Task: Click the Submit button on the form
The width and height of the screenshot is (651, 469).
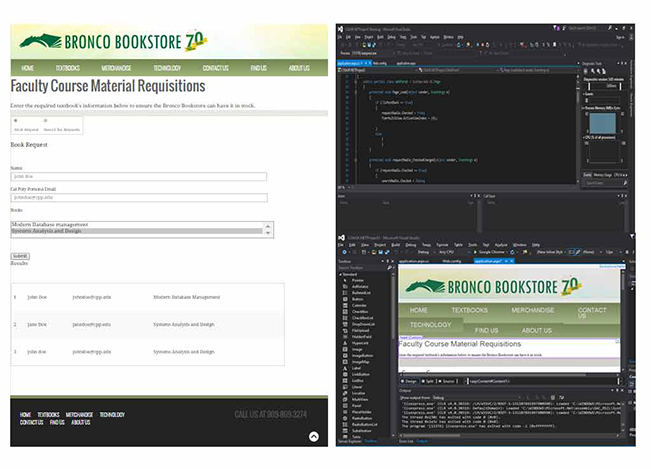Action: click(19, 256)
